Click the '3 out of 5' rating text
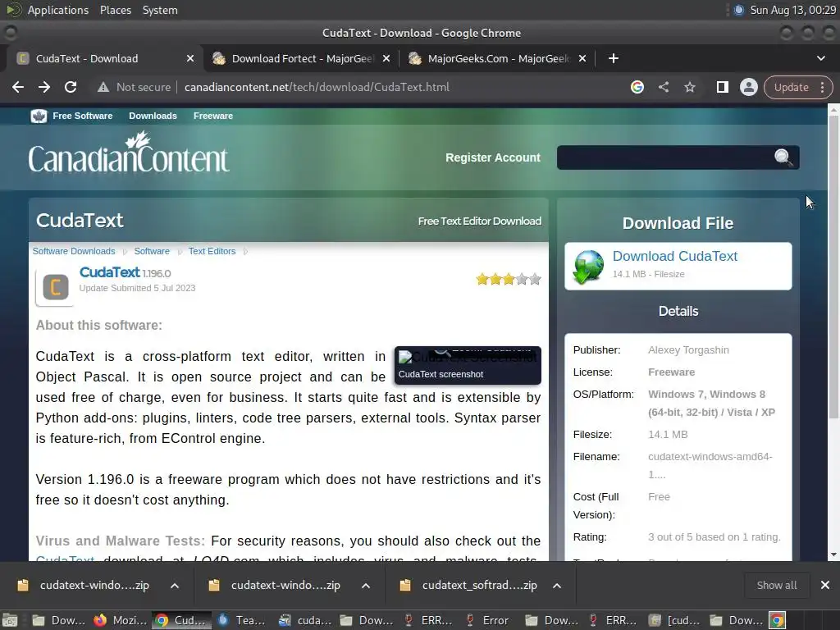Image resolution: width=840 pixels, height=630 pixels. tap(714, 536)
